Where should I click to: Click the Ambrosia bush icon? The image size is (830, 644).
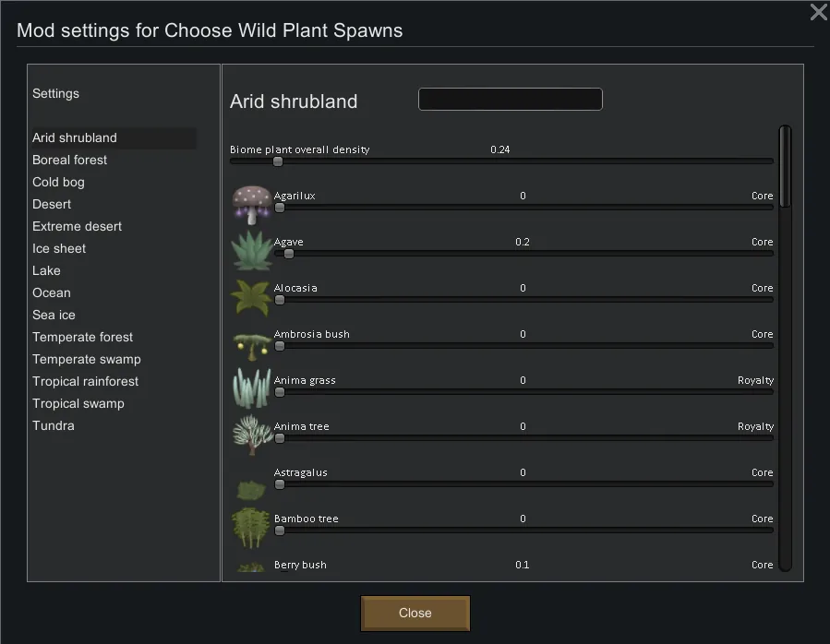pos(251,342)
